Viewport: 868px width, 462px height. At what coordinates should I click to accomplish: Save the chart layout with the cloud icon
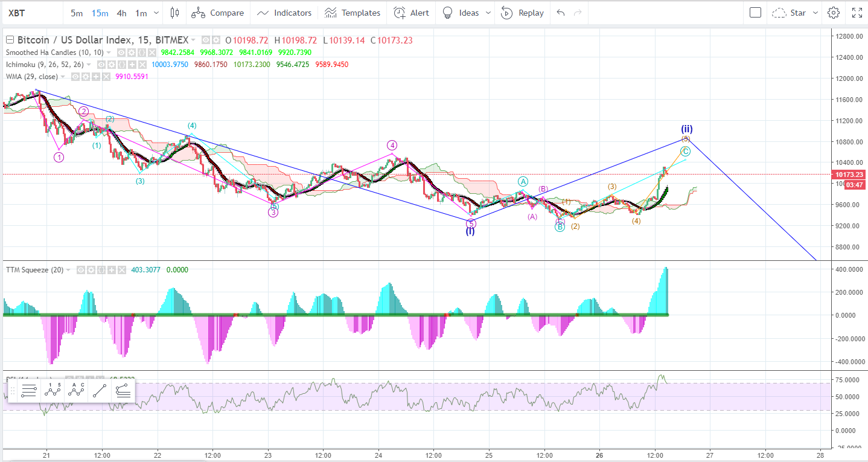pyautogui.click(x=779, y=13)
